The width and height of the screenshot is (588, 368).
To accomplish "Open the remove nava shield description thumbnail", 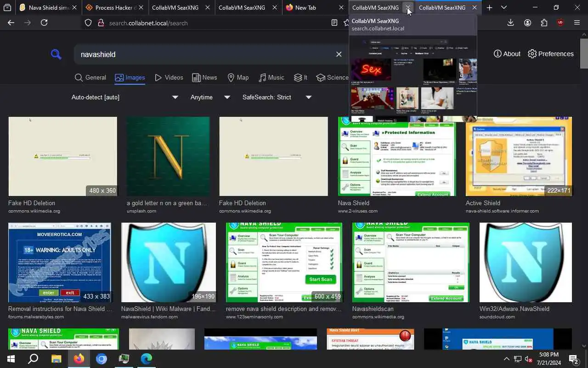I will [284, 262].
